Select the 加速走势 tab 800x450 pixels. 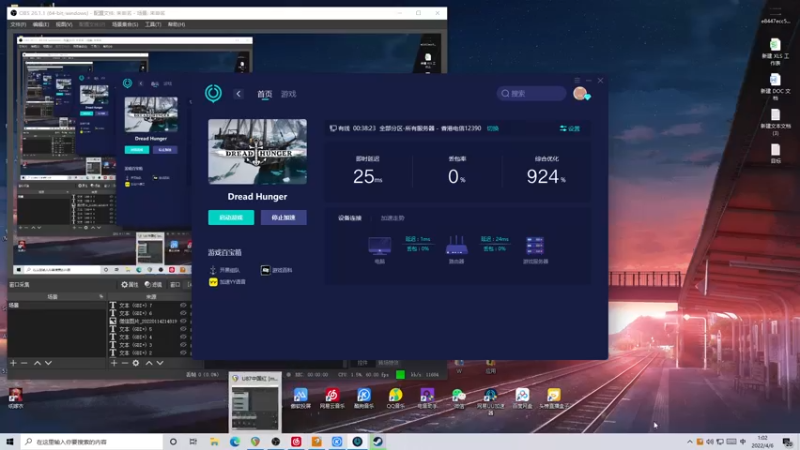(392, 218)
